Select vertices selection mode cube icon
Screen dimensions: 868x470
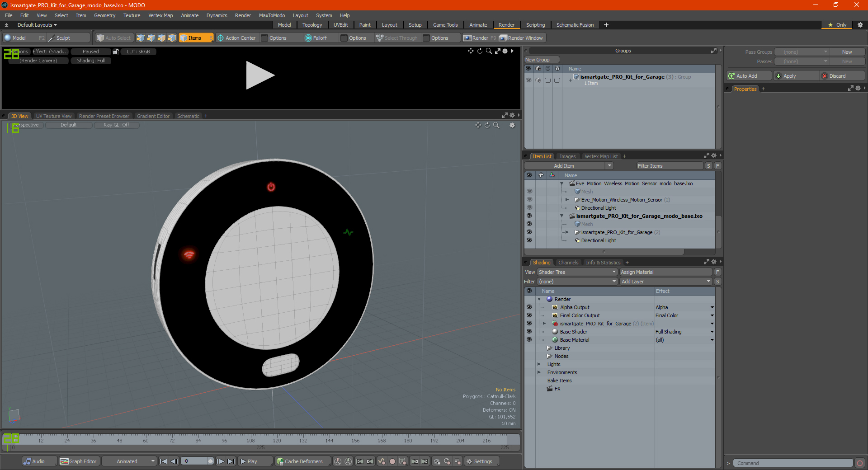141,38
